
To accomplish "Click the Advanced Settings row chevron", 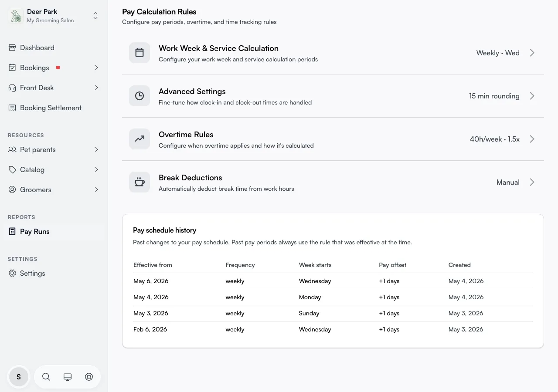I will (532, 96).
